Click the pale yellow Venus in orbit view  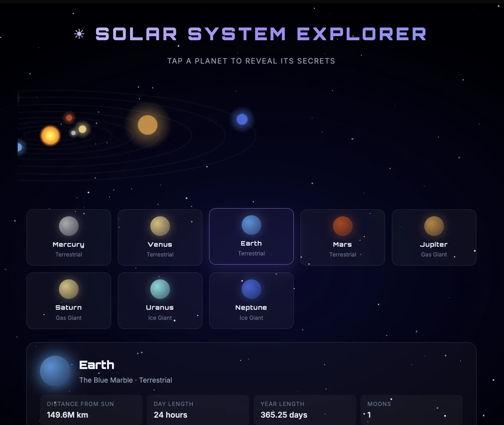pos(82,129)
